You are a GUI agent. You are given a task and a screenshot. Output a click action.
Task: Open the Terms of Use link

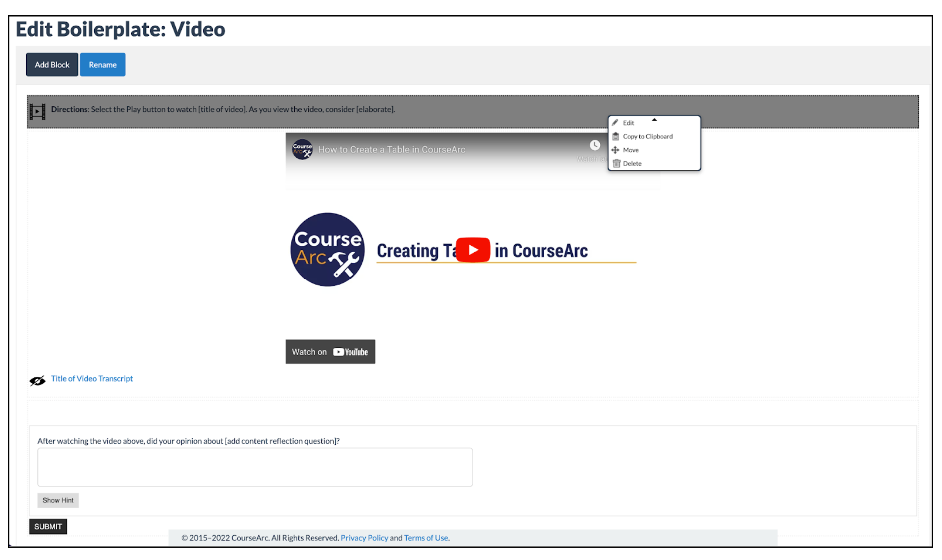[426, 538]
